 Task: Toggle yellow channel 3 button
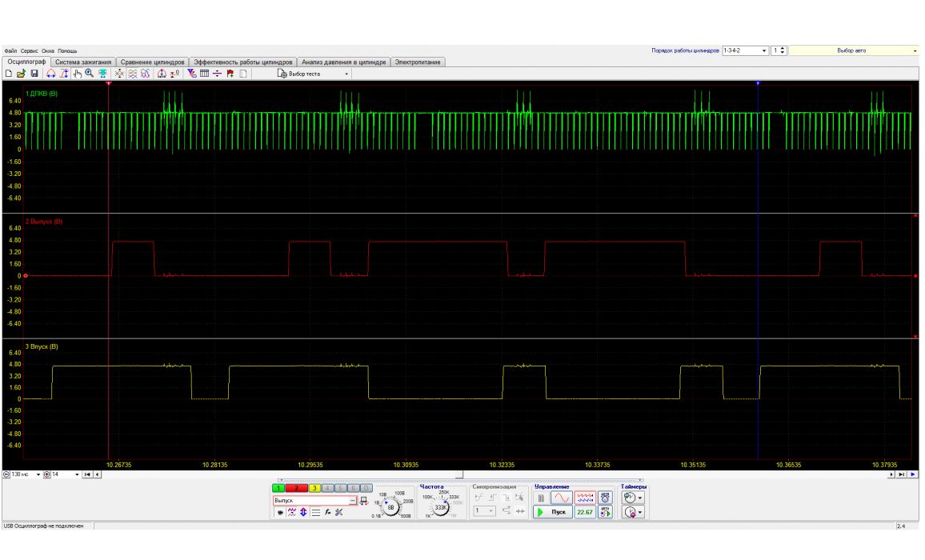[314, 488]
